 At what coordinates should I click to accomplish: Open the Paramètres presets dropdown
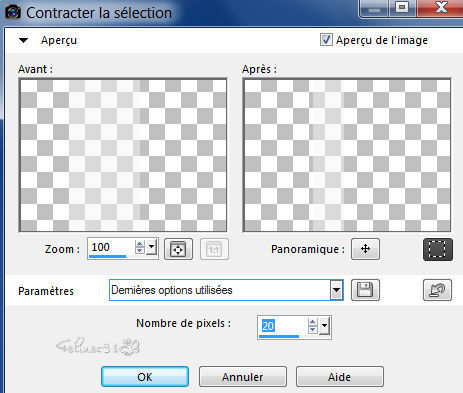(x=337, y=290)
